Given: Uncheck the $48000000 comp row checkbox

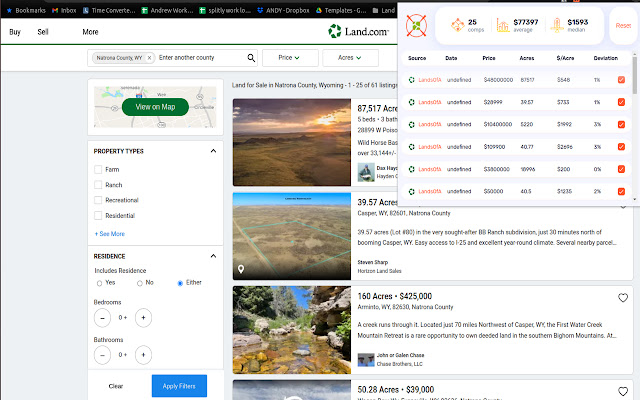Looking at the screenshot, I should point(622,78).
